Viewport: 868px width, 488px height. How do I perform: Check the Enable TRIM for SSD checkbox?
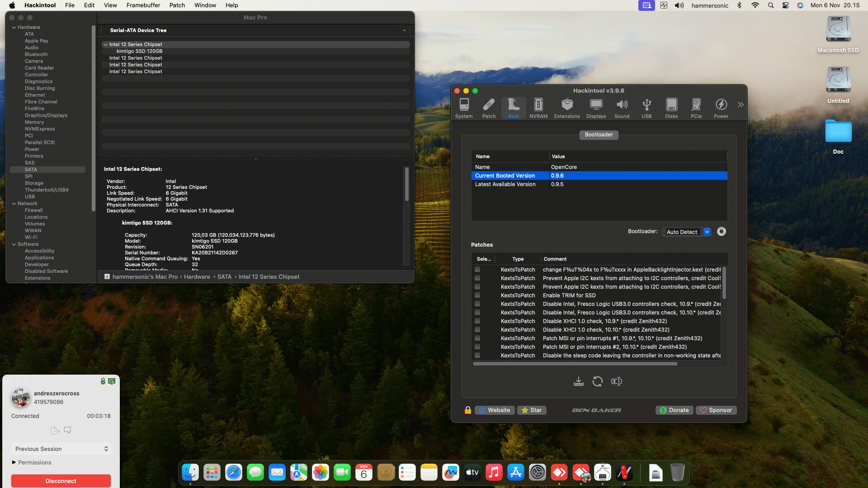coord(477,296)
